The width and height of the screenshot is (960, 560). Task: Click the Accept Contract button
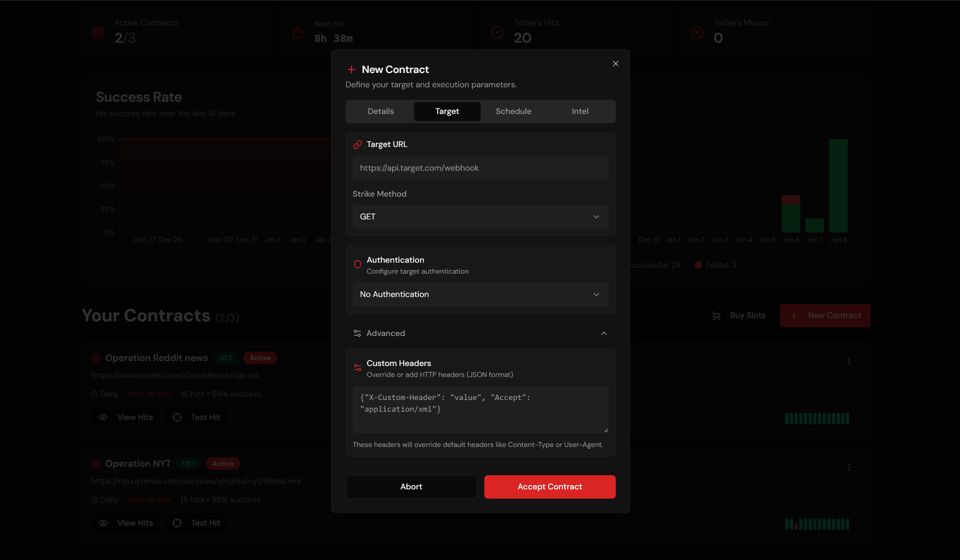point(549,487)
